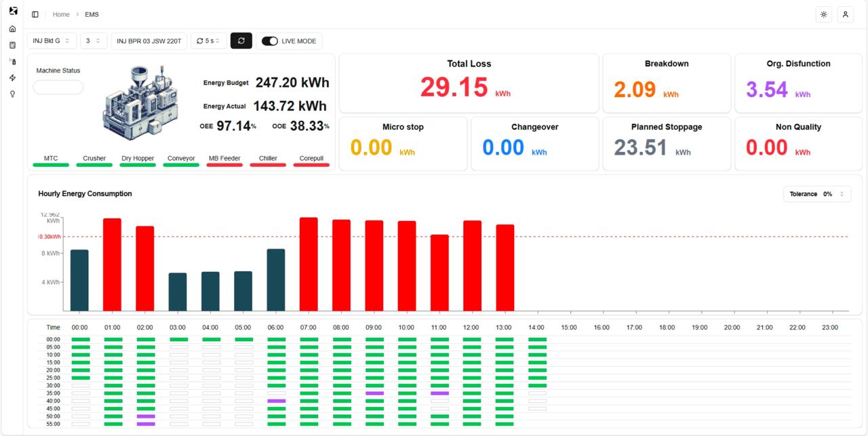This screenshot has width=868, height=436.
Task: Click the app logo at top of sidebar
Action: (13, 11)
